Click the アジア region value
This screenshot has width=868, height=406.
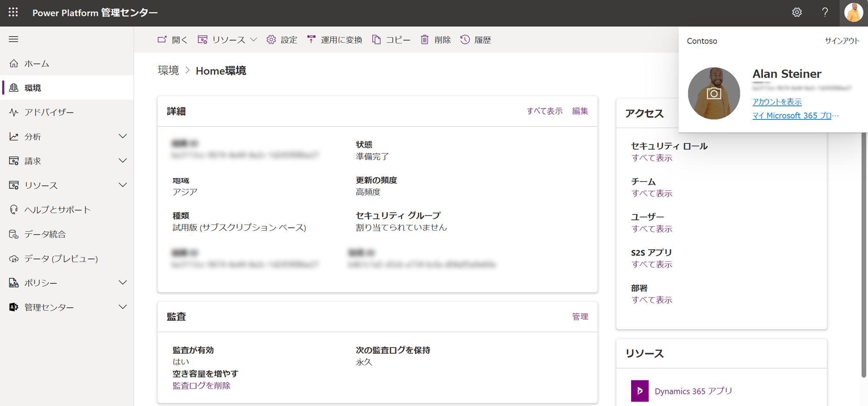point(185,192)
